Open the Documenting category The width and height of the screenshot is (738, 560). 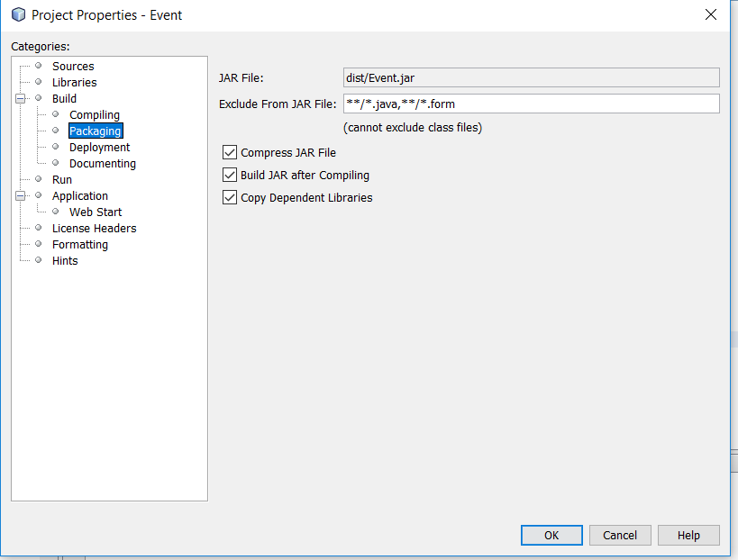(103, 164)
